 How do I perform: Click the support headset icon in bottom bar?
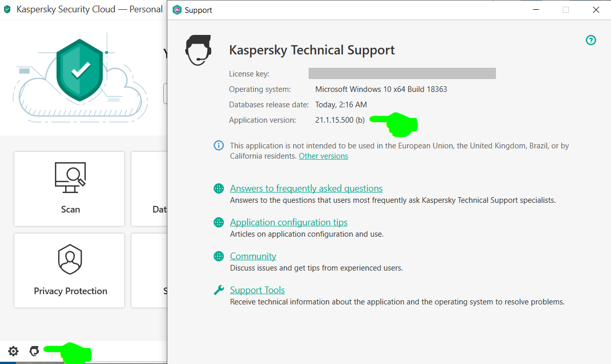click(34, 351)
